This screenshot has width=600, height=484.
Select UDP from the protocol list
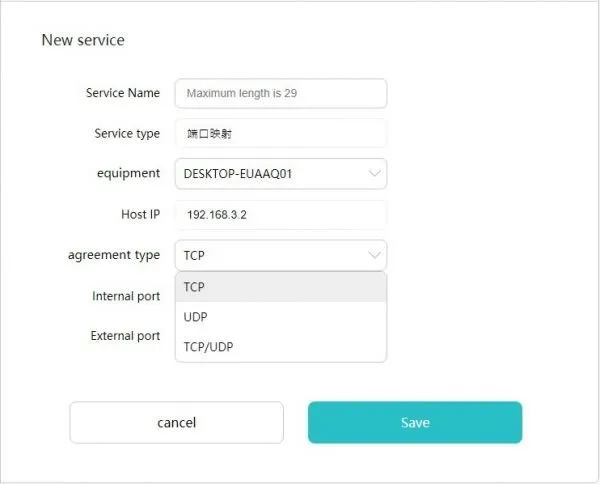[280, 317]
